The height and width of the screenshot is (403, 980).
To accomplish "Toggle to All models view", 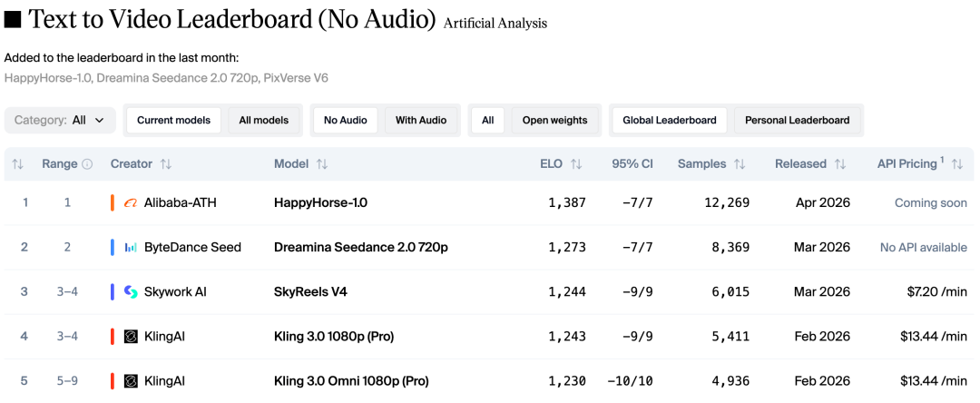I will coord(264,120).
